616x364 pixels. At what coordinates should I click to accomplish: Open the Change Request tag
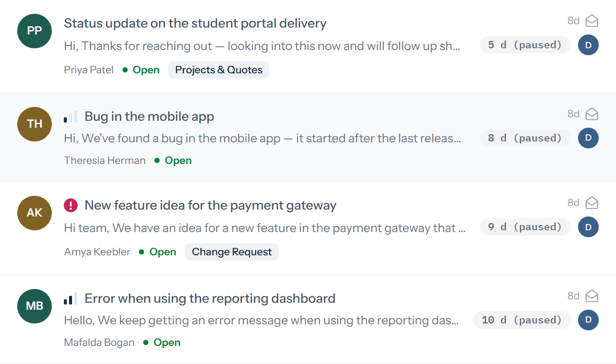[x=232, y=252]
